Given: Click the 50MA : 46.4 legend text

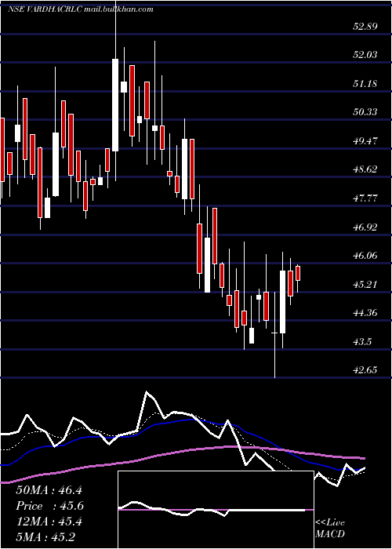Looking at the screenshot, I should tap(49, 490).
